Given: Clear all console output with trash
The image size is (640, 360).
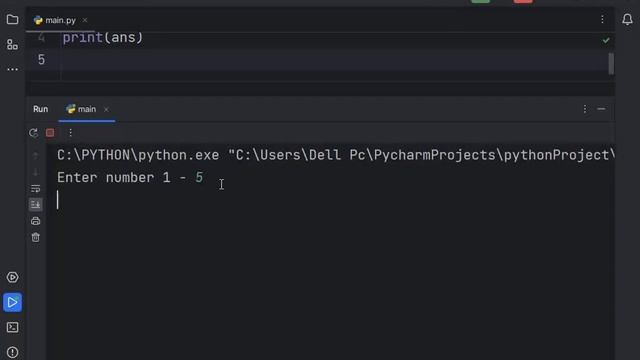Looking at the screenshot, I should 36,237.
